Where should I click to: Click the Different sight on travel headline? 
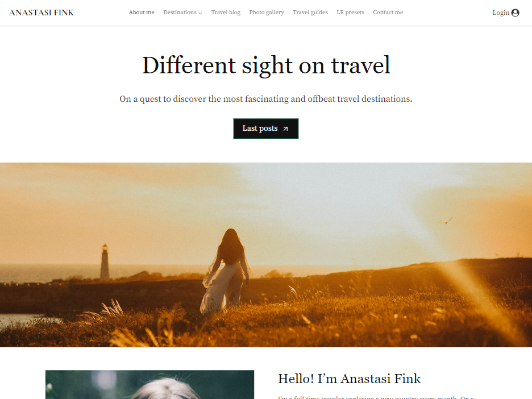click(266, 65)
